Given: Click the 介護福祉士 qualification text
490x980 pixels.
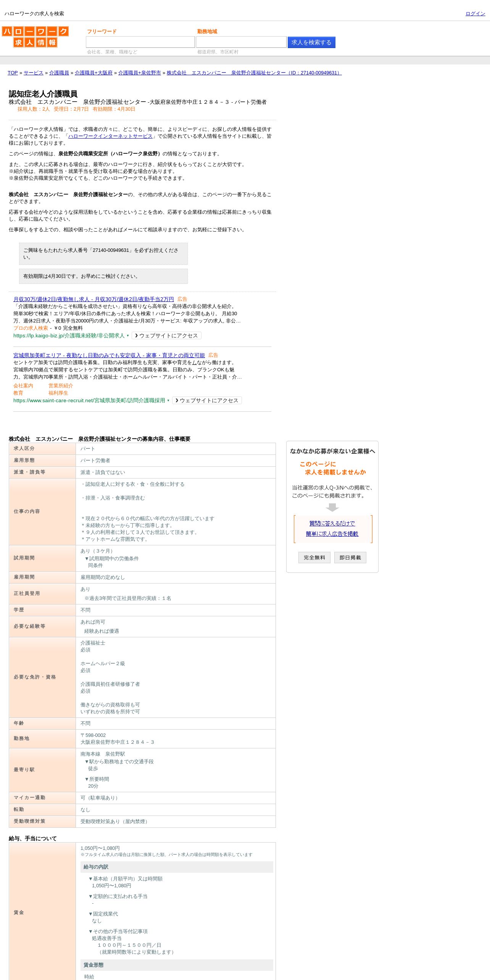Looking at the screenshot, I should click(x=93, y=643).
